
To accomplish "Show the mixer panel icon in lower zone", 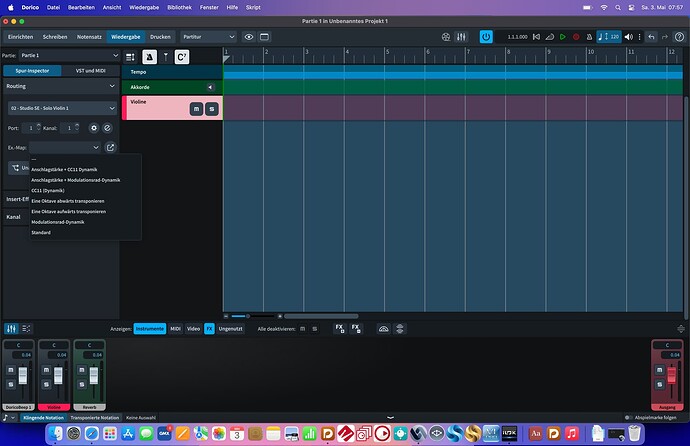I will (11, 329).
